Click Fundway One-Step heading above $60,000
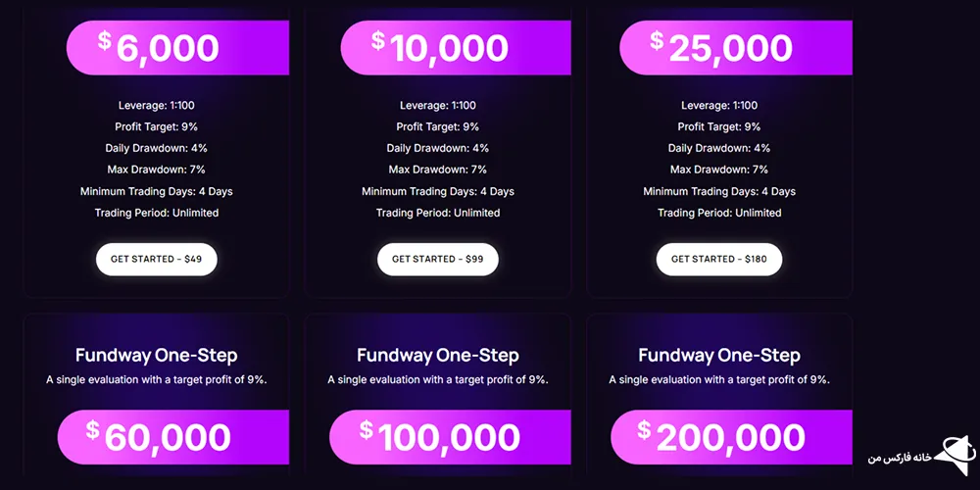980x490 pixels. click(157, 356)
